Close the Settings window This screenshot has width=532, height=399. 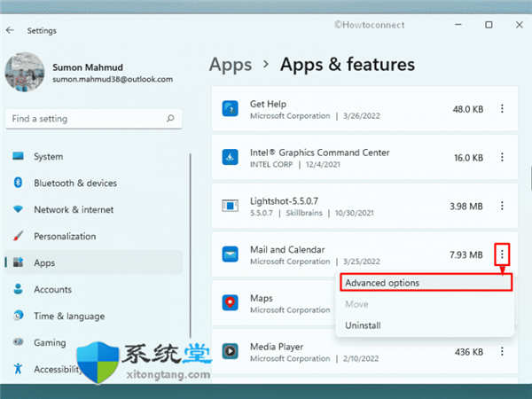pyautogui.click(x=519, y=25)
